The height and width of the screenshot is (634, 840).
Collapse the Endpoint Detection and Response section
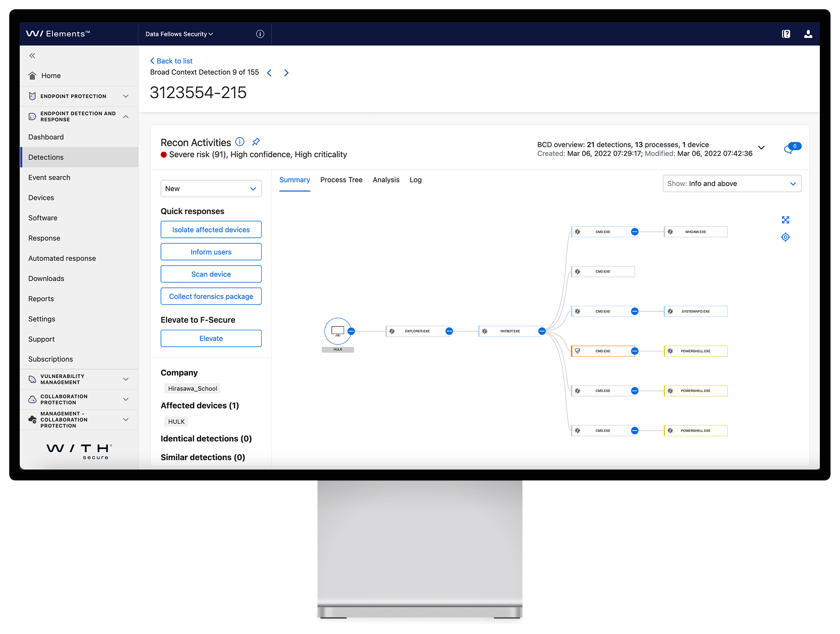(126, 116)
